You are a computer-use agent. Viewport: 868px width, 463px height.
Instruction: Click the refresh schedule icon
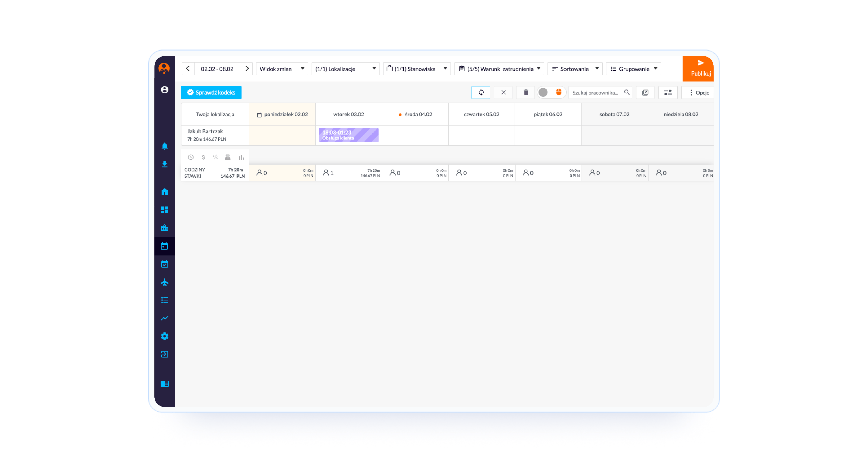click(481, 92)
